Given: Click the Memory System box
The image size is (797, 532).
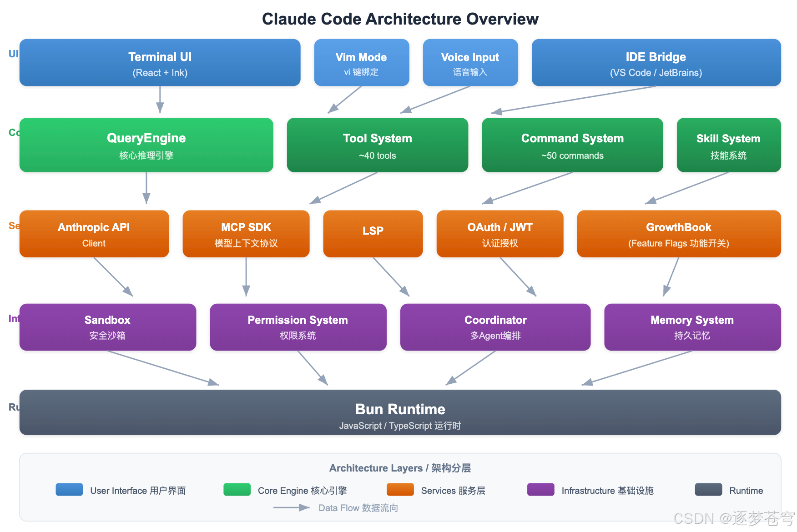Looking at the screenshot, I should click(692, 327).
